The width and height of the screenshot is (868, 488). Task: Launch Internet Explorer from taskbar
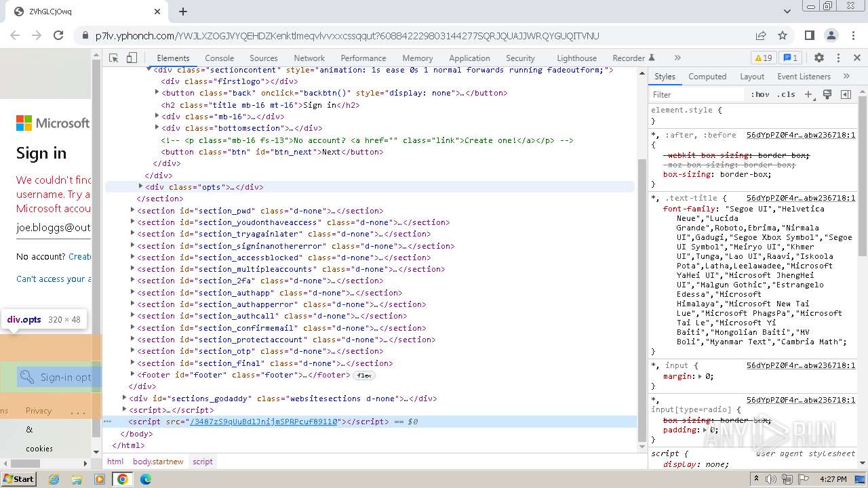coord(54,479)
